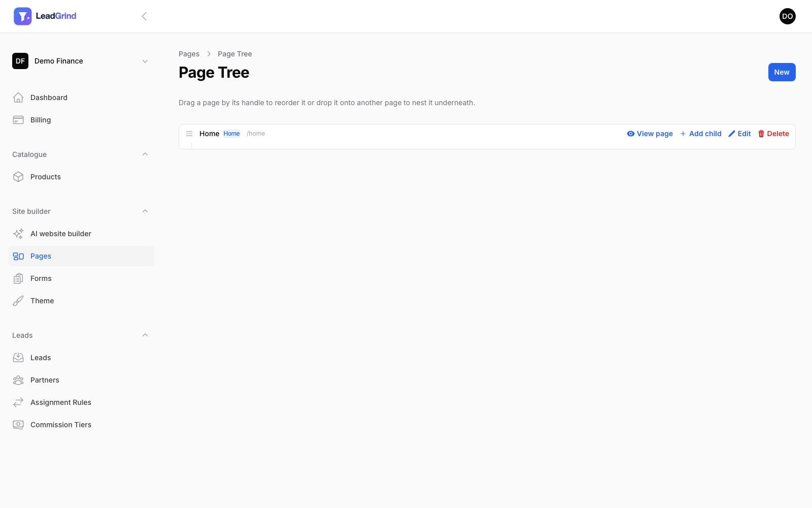Screen dimensions: 812x508
Task: Click the LeadGrind funnel logo icon
Action: pos(22,16)
